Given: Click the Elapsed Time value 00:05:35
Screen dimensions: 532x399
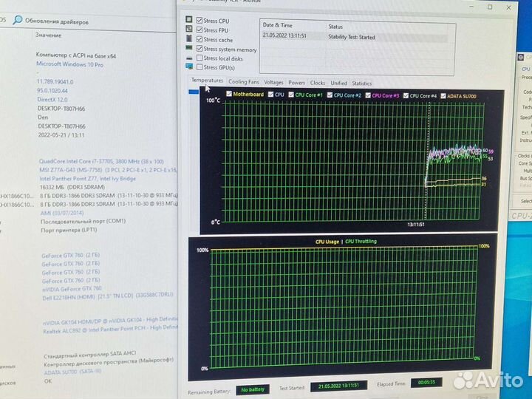Looking at the screenshot, I should click(x=426, y=383).
